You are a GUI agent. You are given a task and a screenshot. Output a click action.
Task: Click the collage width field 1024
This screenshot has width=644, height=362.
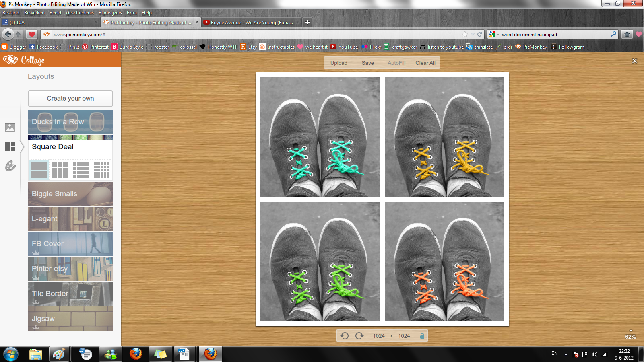(379, 336)
